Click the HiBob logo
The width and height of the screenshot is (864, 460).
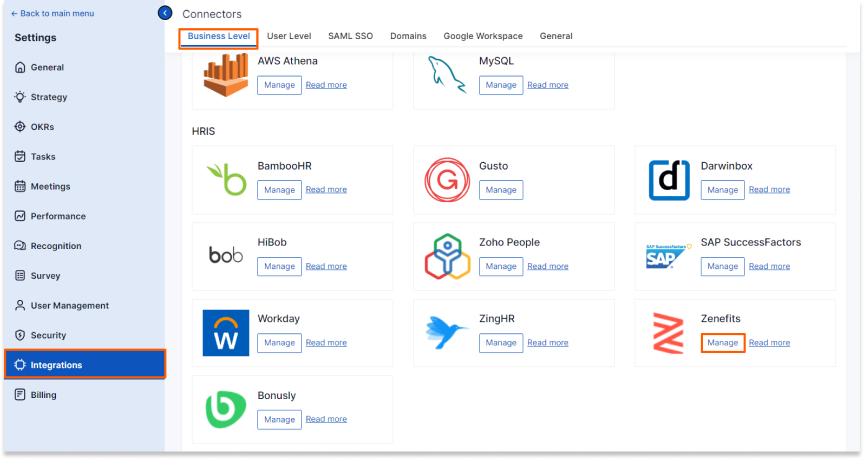(x=226, y=255)
